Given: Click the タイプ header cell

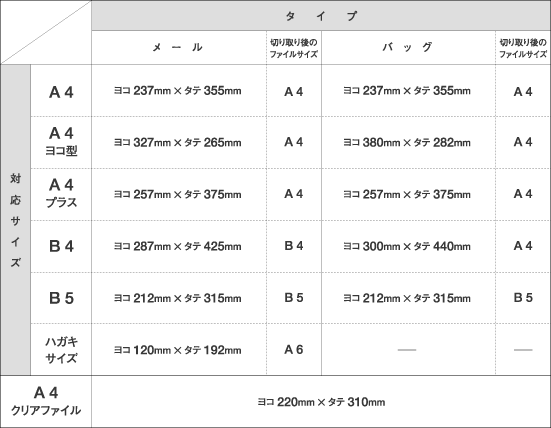Looking at the screenshot, I should (321, 15).
